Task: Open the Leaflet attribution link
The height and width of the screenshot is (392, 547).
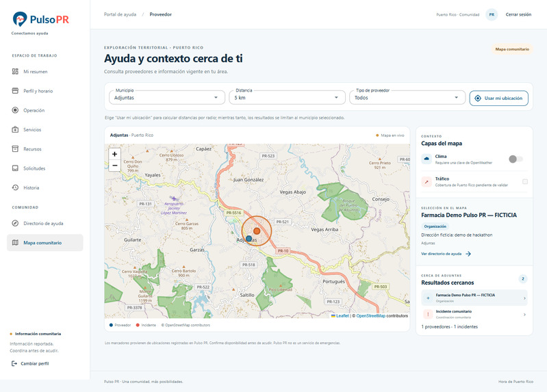Action: click(340, 315)
